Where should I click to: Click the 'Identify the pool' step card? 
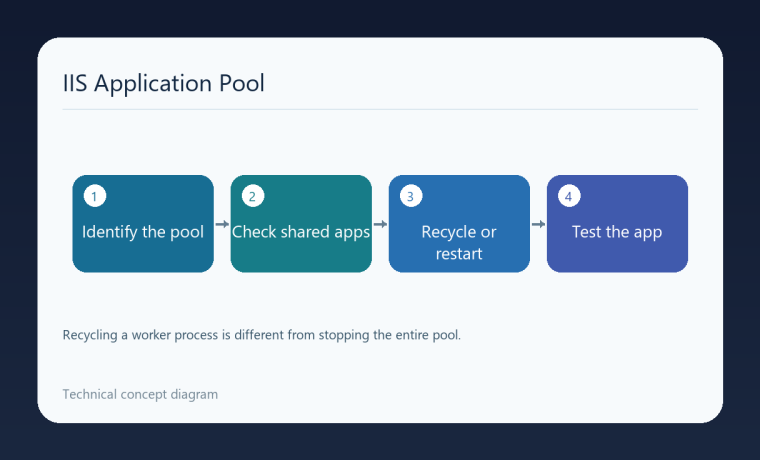point(143,223)
